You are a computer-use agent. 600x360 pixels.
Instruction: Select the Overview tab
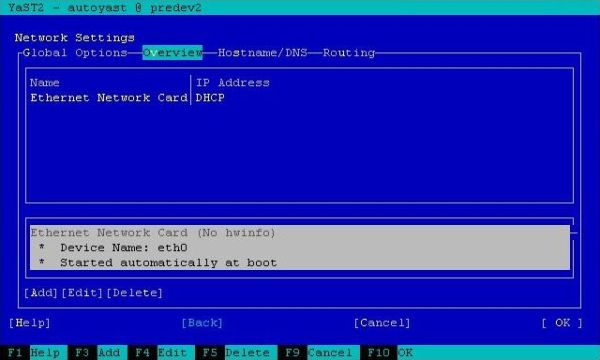[x=172, y=53]
